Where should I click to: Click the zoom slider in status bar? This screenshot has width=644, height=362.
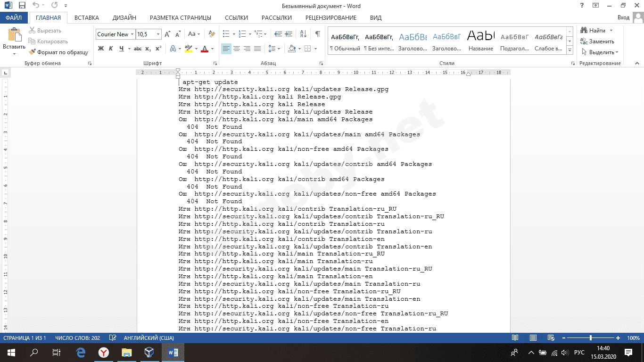(x=591, y=338)
